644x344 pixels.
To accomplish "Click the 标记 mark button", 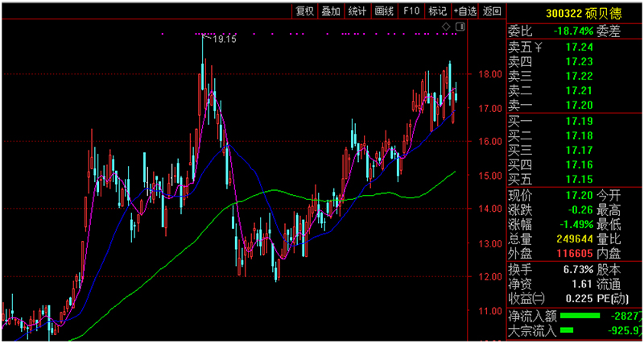I will point(437,11).
